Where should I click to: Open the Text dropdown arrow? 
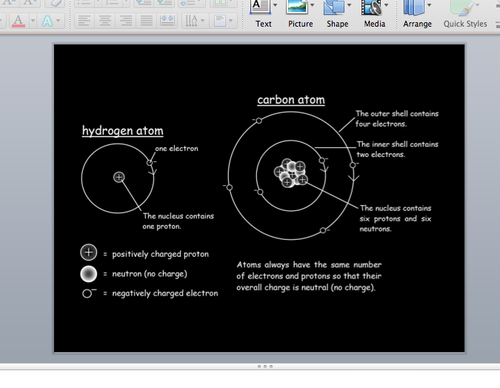tap(275, 5)
